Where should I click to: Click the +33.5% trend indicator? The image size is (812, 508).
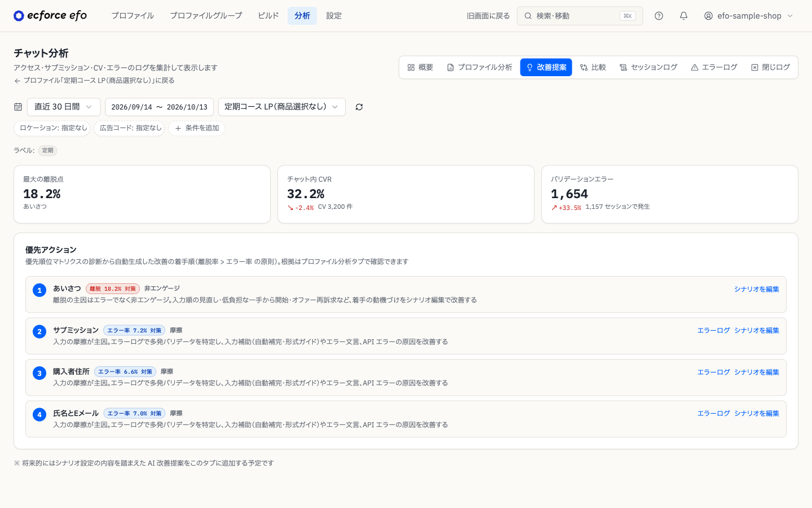tap(566, 208)
